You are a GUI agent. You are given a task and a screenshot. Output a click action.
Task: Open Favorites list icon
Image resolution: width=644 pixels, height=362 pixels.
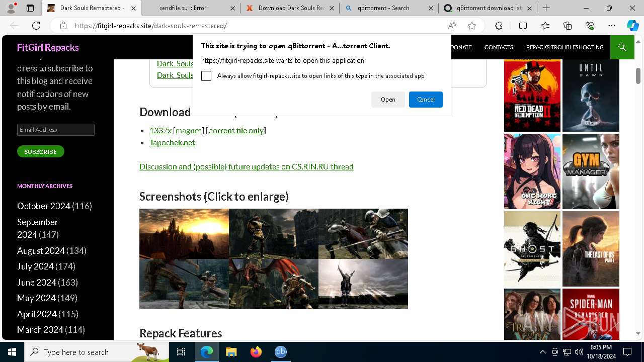click(545, 26)
